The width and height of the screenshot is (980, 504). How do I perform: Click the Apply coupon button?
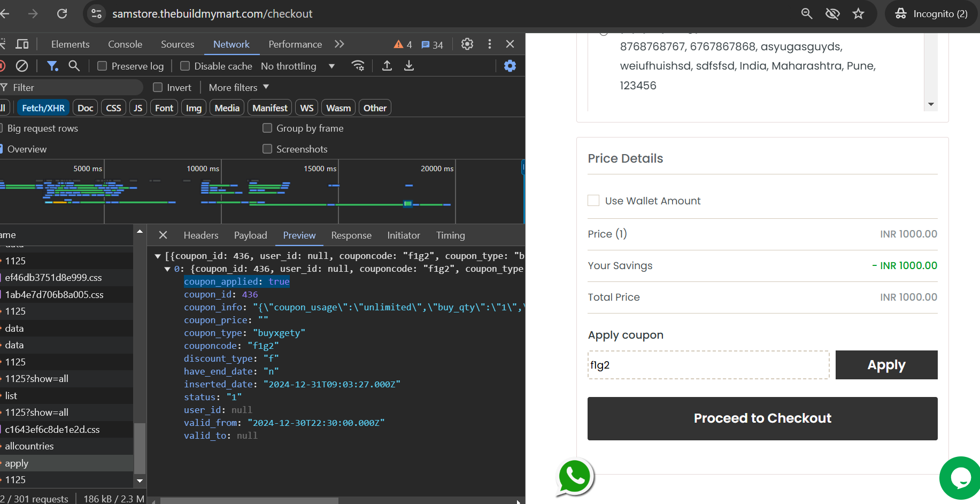(886, 365)
